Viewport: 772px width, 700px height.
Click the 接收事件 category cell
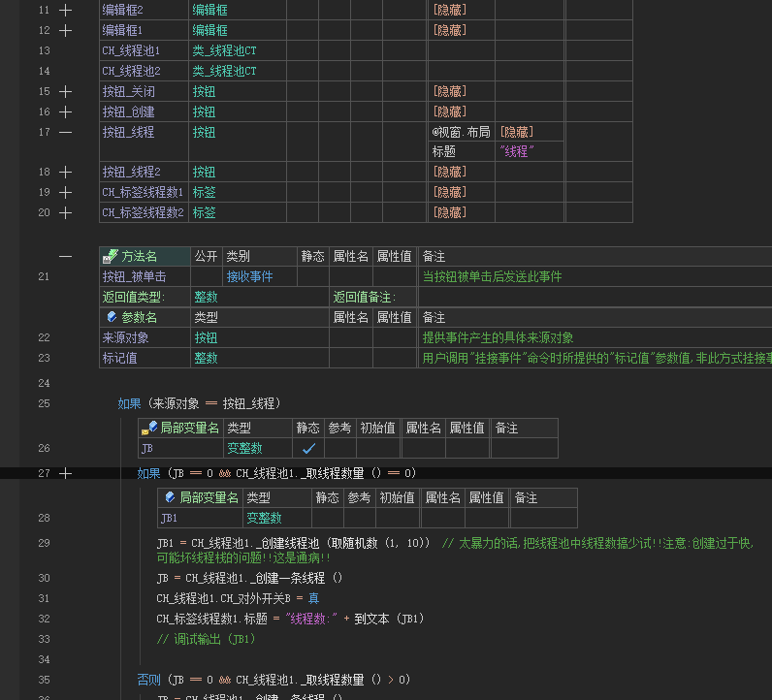pos(249,276)
